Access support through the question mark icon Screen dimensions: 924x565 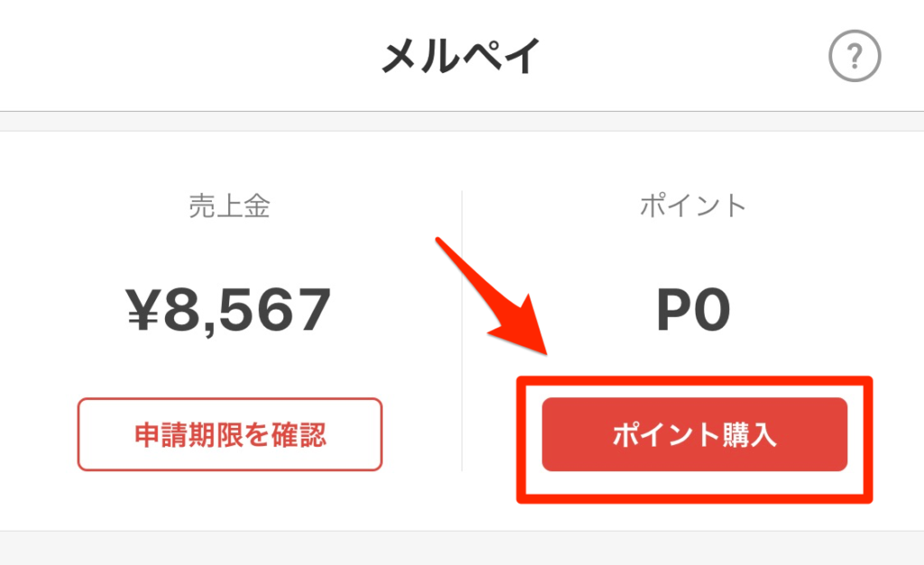coord(855,55)
